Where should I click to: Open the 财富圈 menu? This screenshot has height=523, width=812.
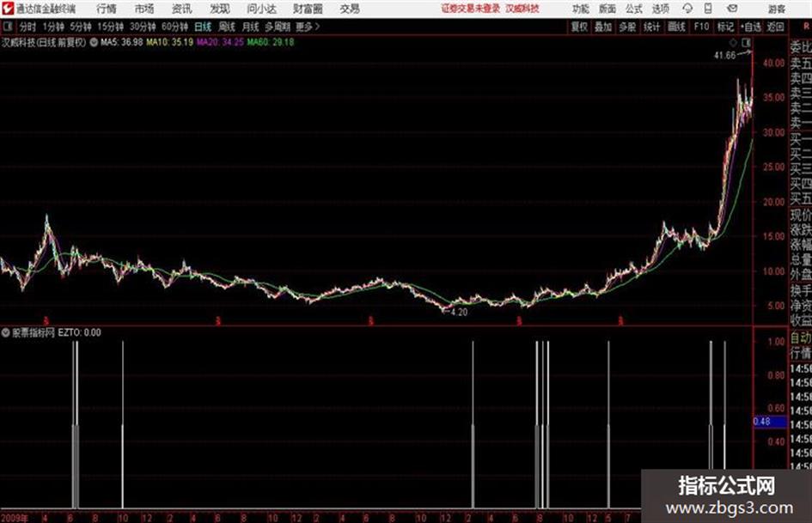point(308,9)
